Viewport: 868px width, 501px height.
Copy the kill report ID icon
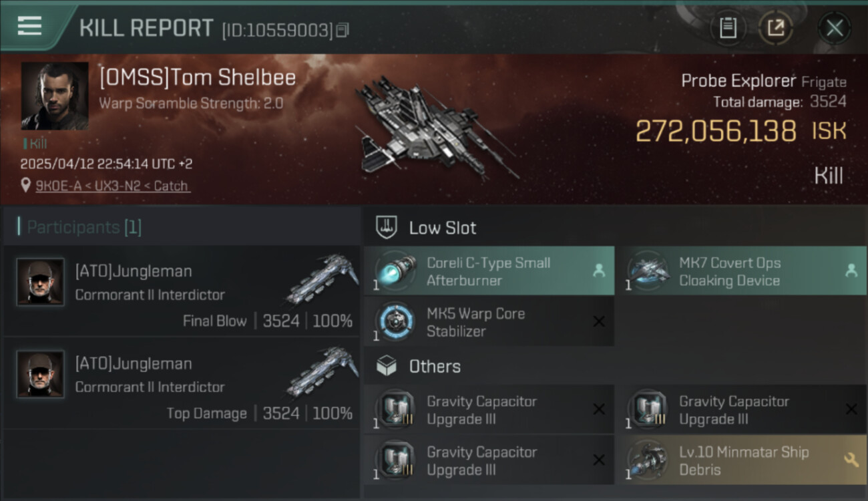[x=343, y=30]
